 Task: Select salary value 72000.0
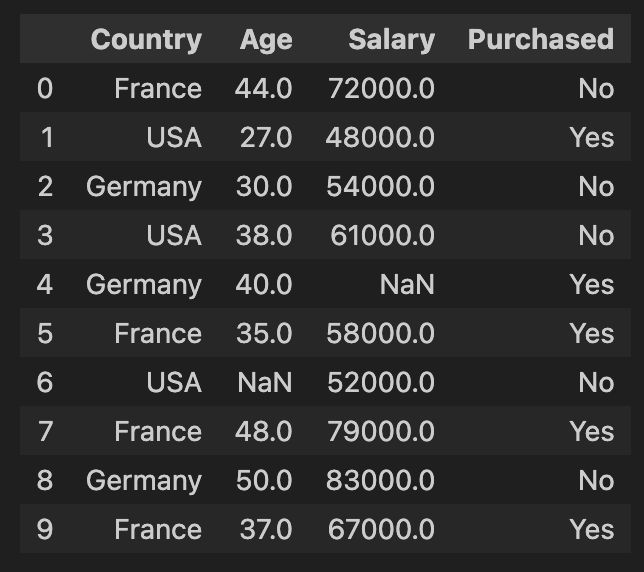(381, 88)
